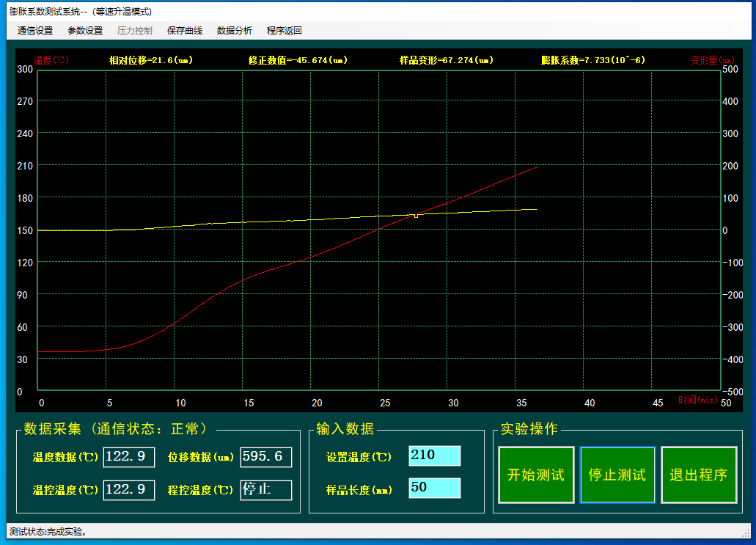This screenshot has height=545, width=756.
Task: Open the 通信设置 menu
Action: click(x=35, y=31)
